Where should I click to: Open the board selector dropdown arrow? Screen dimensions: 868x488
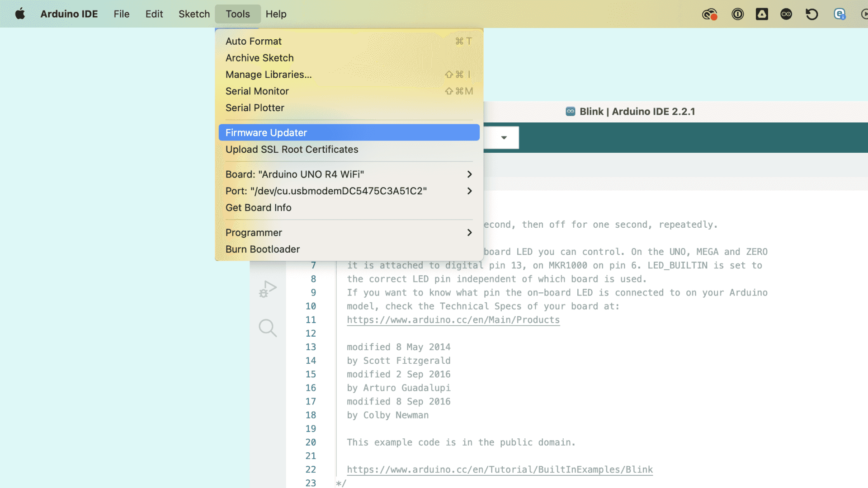coord(504,138)
